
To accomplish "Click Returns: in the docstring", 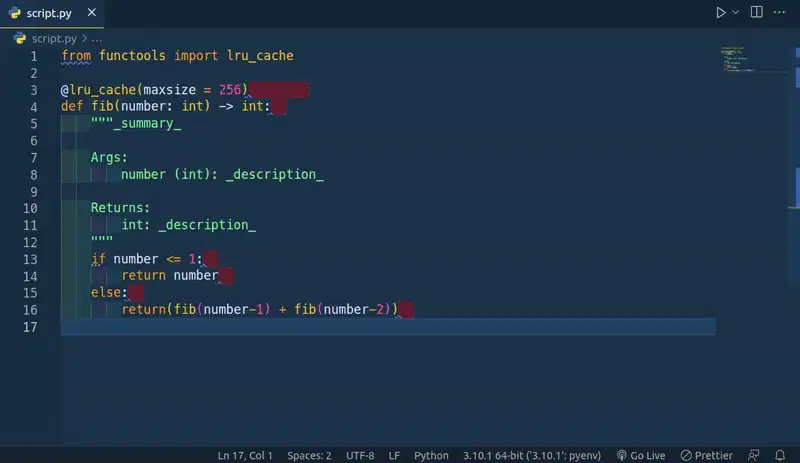I will (x=120, y=208).
